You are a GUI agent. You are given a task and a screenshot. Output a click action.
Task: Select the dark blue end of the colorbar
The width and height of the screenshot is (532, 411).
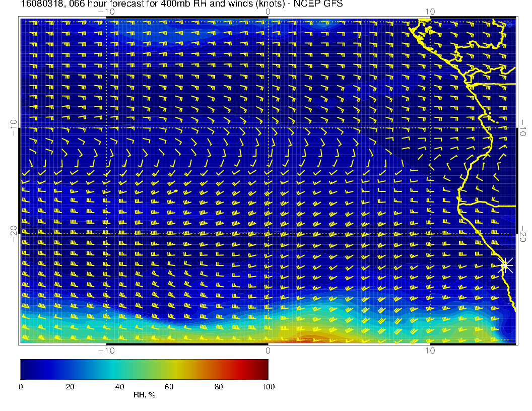(x=25, y=369)
